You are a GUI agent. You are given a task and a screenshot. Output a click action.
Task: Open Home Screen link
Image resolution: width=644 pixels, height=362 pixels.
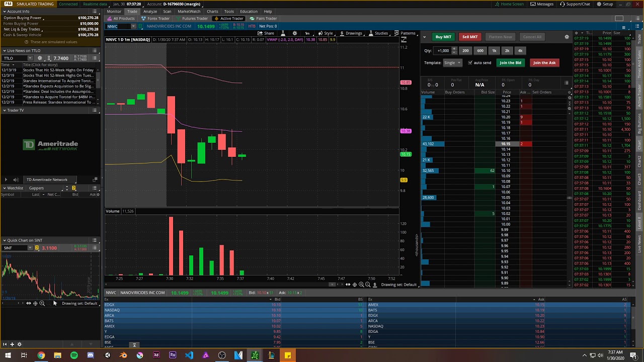[509, 4]
